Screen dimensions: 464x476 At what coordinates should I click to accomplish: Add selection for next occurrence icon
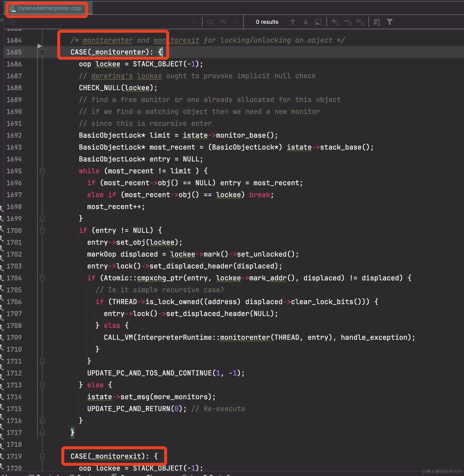tap(335, 22)
